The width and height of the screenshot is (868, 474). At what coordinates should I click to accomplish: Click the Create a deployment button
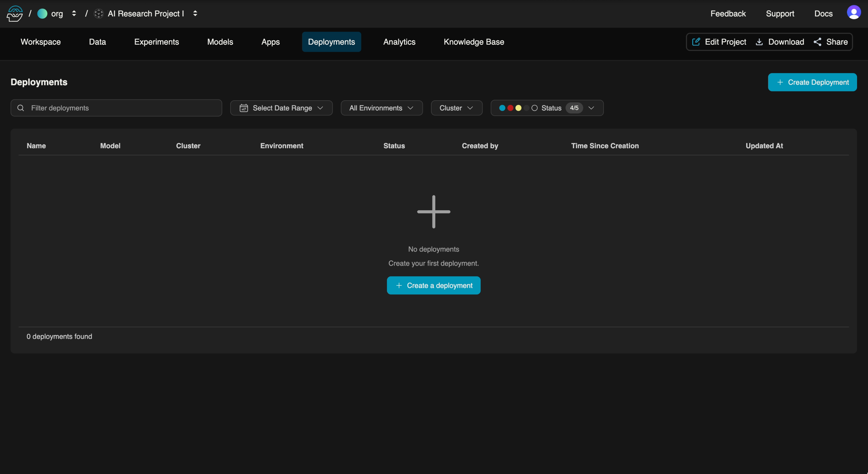433,285
